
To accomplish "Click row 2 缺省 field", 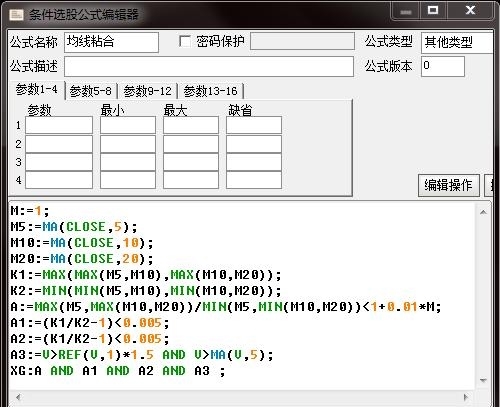I will pos(254,144).
